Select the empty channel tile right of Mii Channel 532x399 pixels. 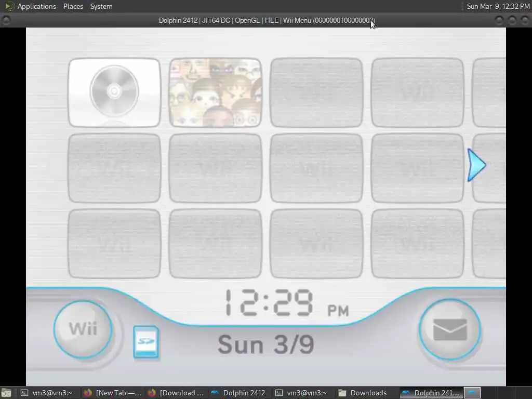point(316,92)
